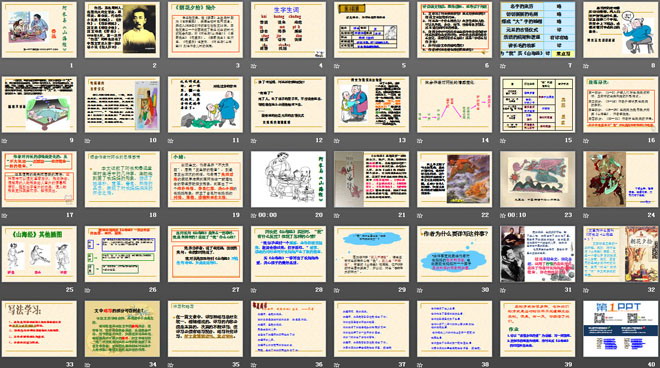The image size is (660, 368).
Task: Click the animation star under slide 14
Action: pyautogui.click(x=420, y=141)
